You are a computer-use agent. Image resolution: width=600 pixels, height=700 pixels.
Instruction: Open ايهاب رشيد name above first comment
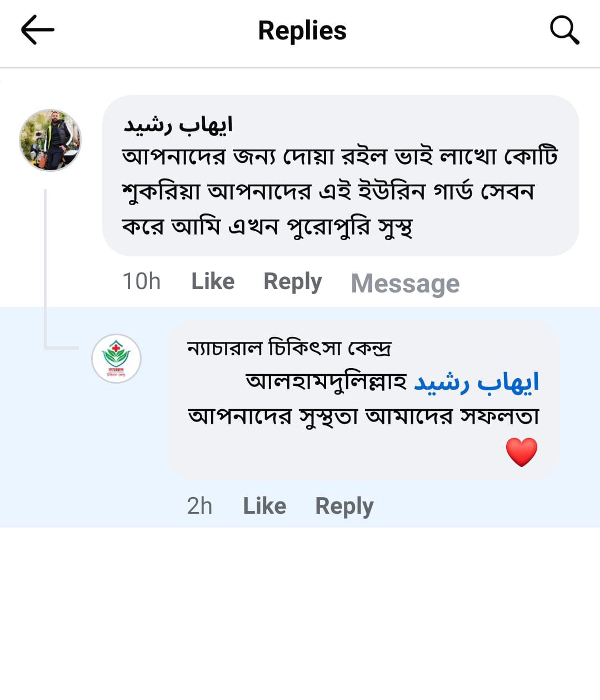(178, 125)
